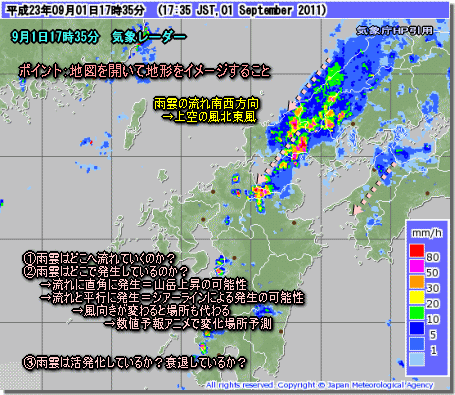Click question ③ about rain cloud activity

coord(135,362)
